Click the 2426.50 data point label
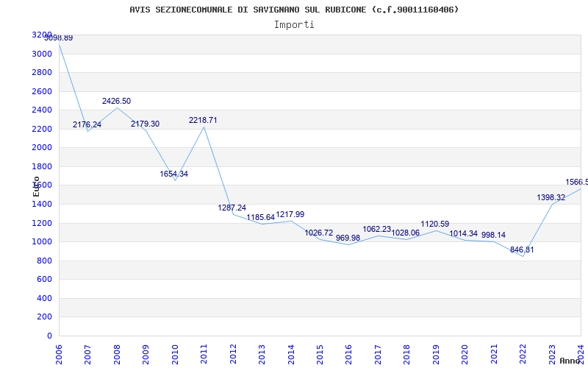Image resolution: width=588 pixels, height=368 pixels. click(x=116, y=101)
